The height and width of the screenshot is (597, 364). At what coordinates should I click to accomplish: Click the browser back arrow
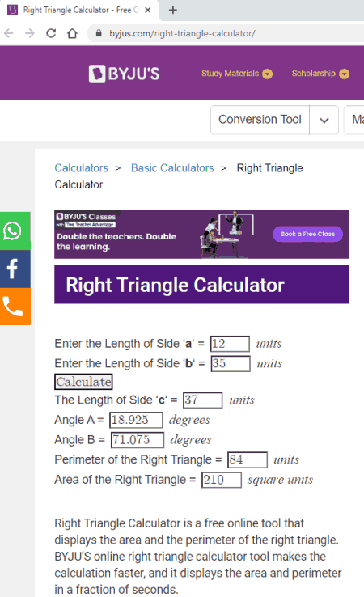(9, 33)
